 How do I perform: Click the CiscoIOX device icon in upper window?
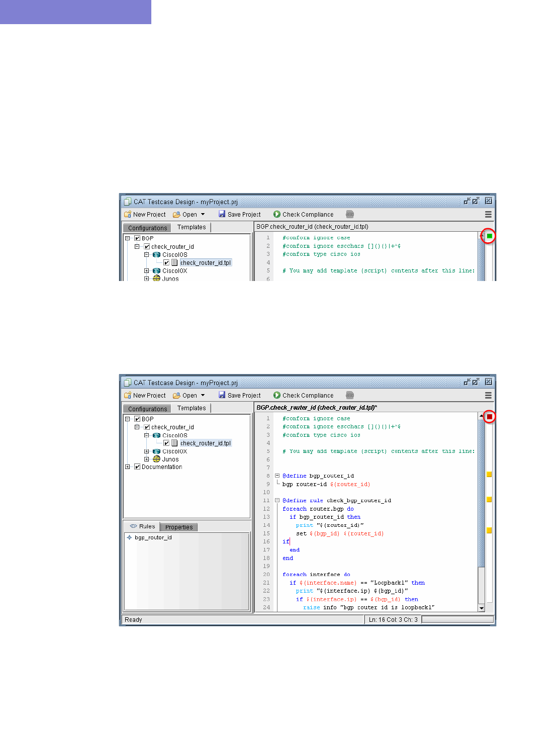pyautogui.click(x=156, y=271)
